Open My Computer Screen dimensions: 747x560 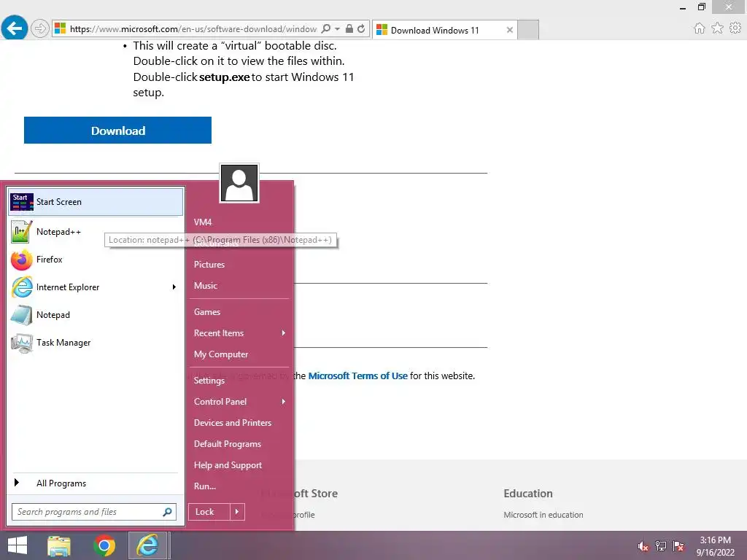221,354
